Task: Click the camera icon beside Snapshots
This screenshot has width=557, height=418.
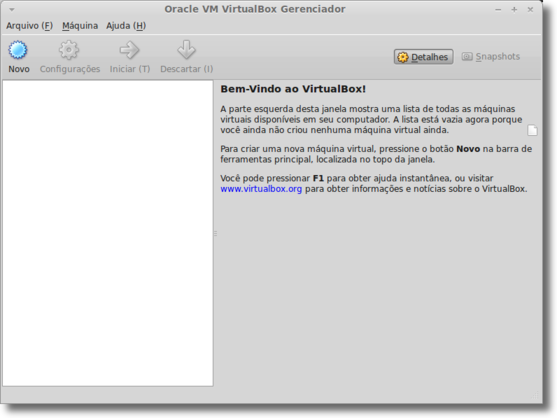Action: coord(467,56)
